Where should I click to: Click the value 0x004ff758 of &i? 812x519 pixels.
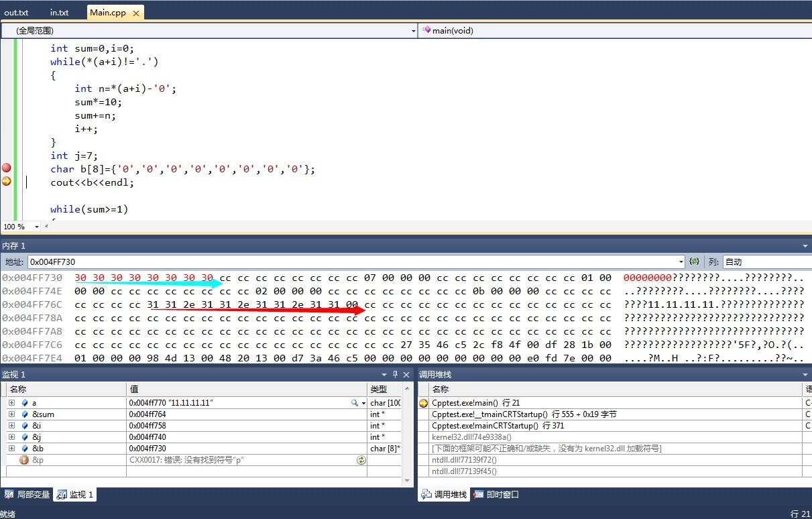point(148,426)
